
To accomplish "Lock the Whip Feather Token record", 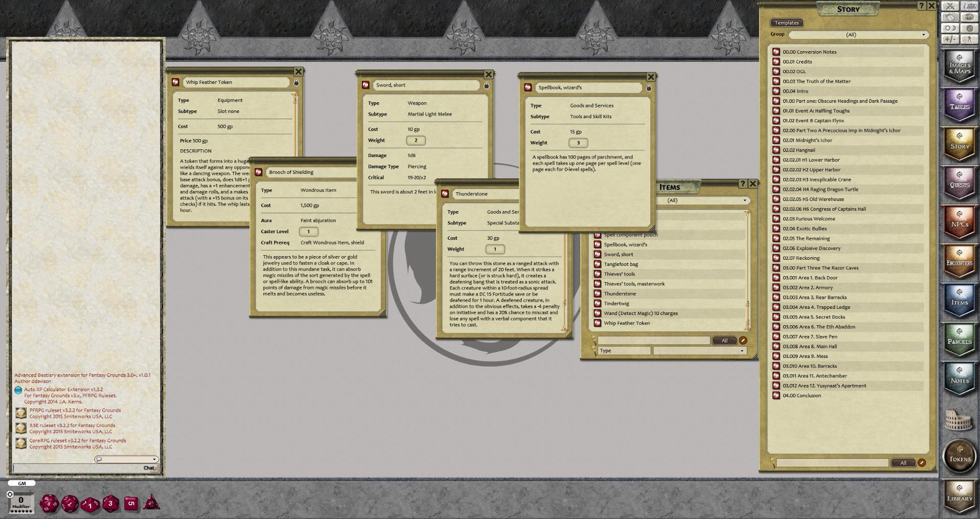I will coord(295,82).
